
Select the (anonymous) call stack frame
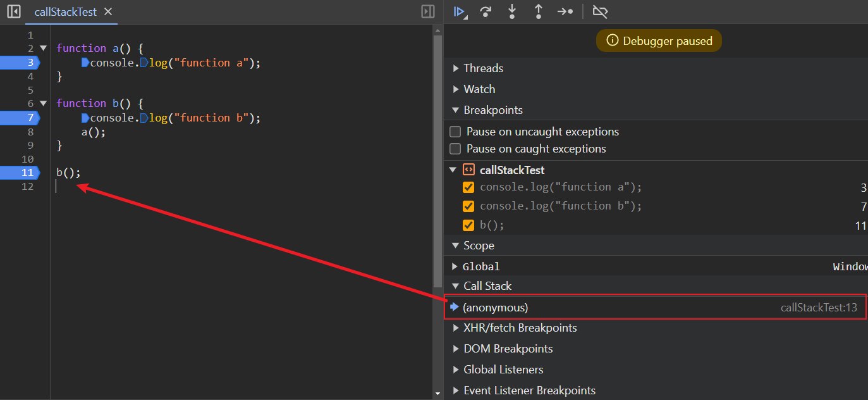(x=496, y=308)
